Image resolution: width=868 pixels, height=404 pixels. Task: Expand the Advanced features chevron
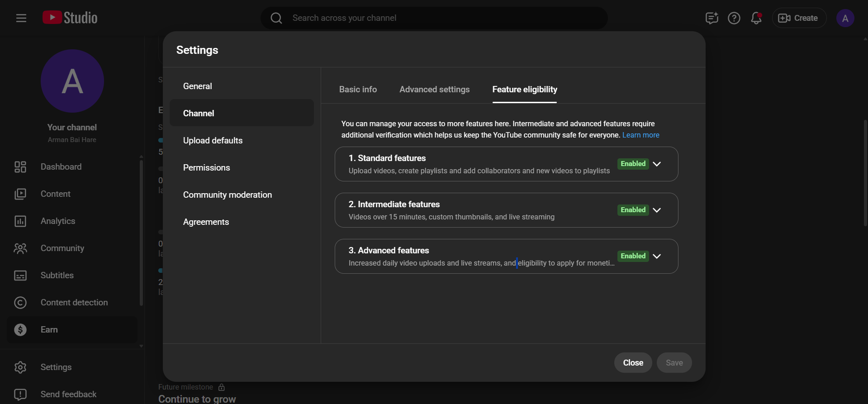click(x=657, y=257)
